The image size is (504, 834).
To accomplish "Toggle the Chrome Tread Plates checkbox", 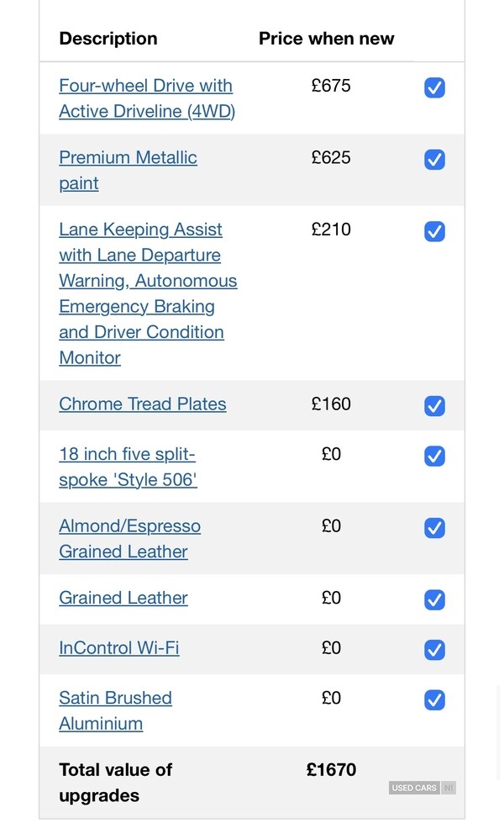I will click(x=434, y=405).
